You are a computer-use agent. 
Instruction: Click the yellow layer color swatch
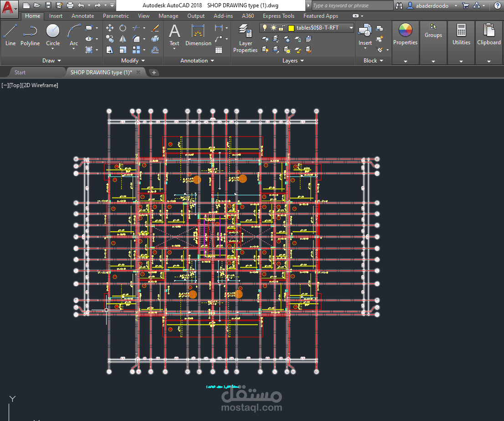coord(291,28)
